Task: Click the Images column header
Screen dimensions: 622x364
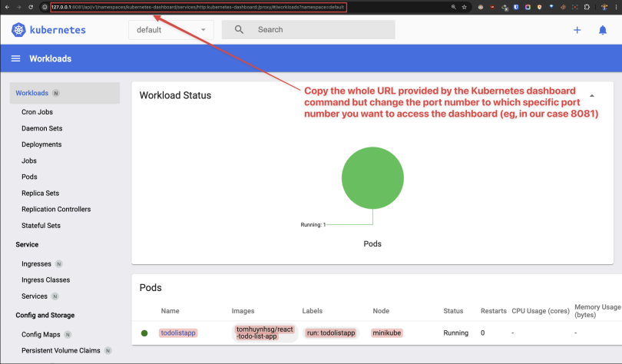Action: 243,311
